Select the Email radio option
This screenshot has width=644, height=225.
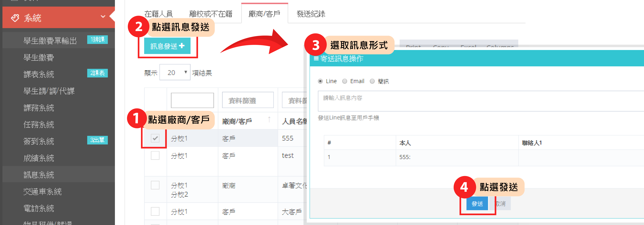click(x=345, y=81)
